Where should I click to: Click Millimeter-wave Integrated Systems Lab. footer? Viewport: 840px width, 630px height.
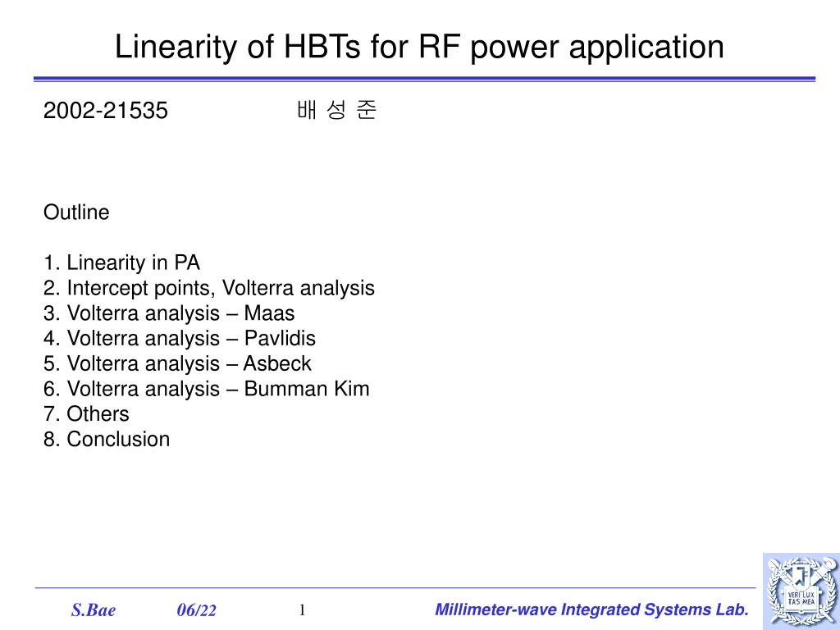coord(591,609)
